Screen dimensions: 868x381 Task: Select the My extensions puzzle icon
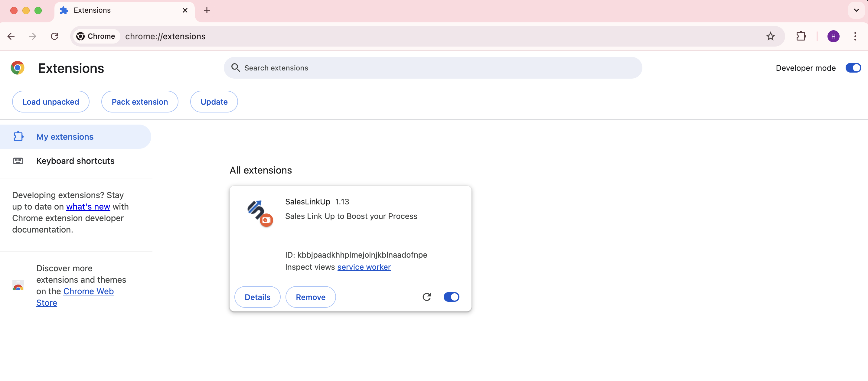tap(18, 136)
